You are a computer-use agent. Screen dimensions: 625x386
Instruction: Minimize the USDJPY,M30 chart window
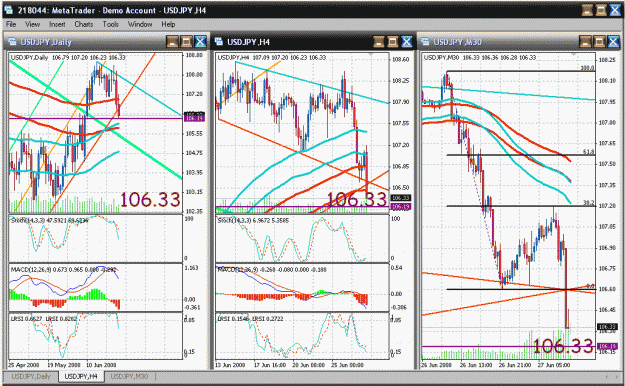click(x=585, y=41)
